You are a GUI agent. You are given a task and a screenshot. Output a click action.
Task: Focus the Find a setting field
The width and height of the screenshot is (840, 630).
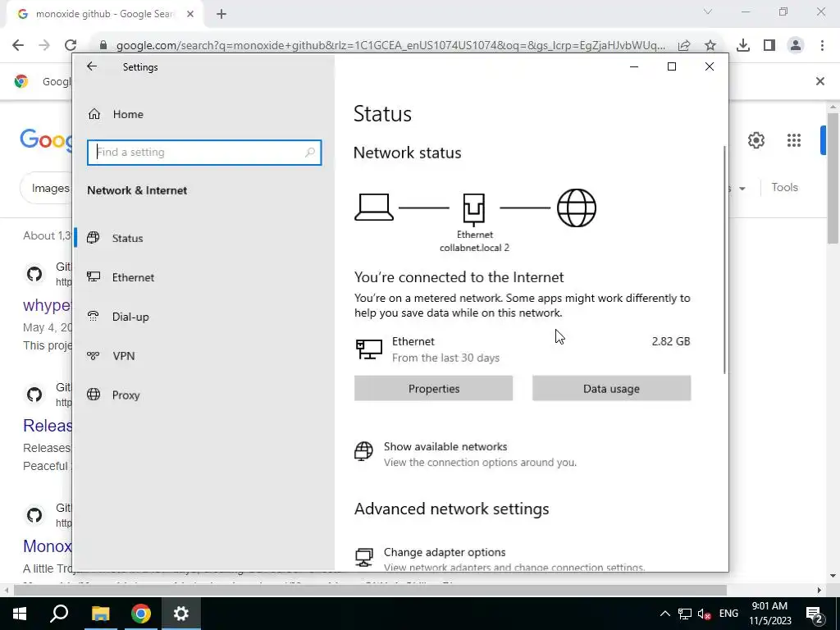click(x=204, y=152)
